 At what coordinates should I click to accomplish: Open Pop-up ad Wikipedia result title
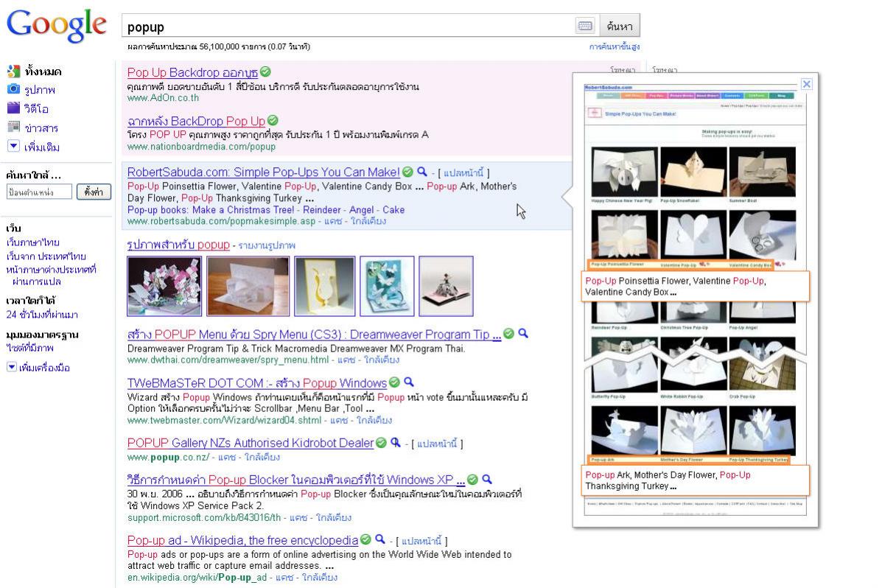242,540
